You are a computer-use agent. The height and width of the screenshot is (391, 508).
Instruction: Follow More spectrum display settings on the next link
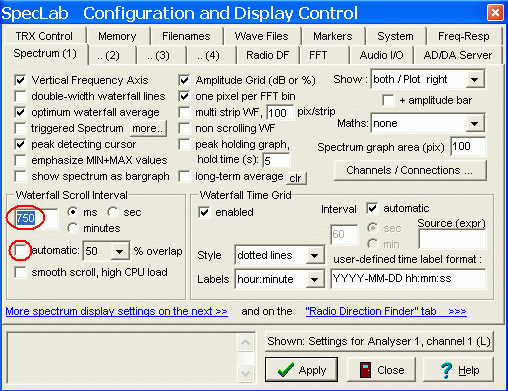(117, 311)
